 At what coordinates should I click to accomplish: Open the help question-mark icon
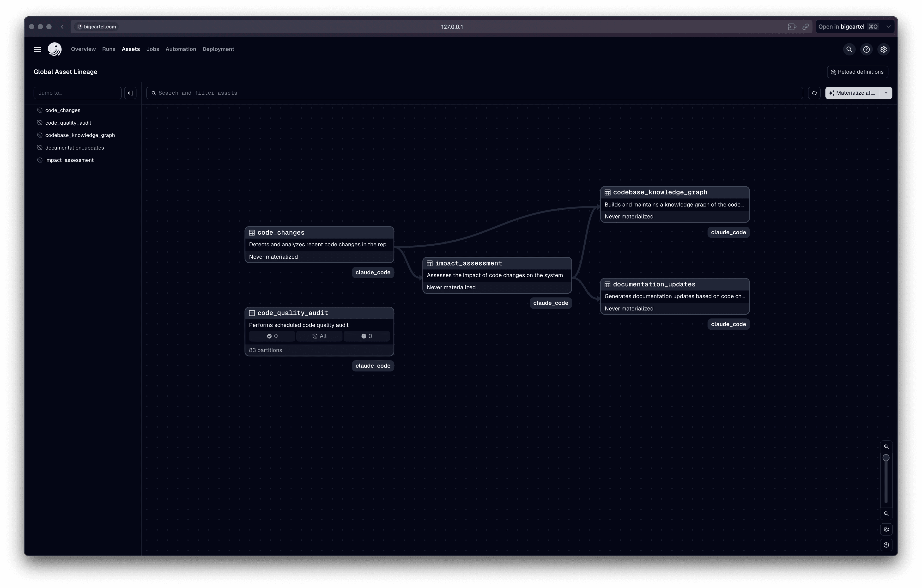866,49
